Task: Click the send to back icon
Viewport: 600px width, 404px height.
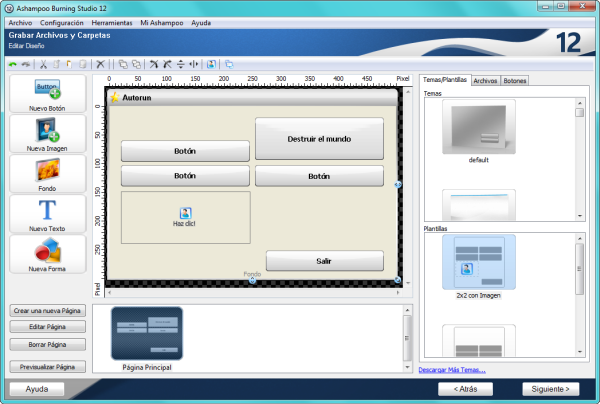Action: point(136,64)
